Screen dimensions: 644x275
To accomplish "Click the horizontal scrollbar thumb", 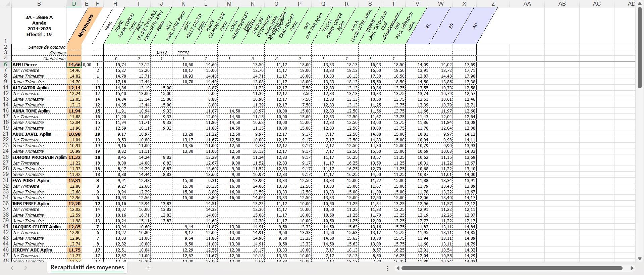I will (512, 268).
